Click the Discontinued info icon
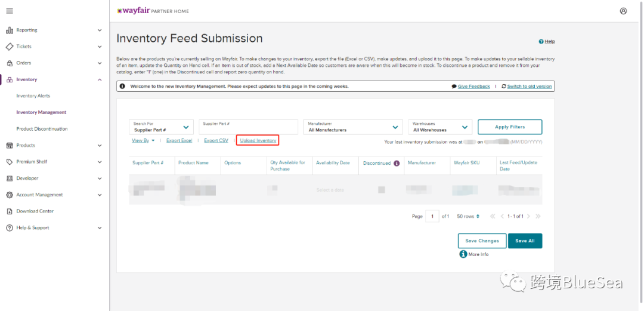Viewport: 644px width, 311px height. click(397, 163)
